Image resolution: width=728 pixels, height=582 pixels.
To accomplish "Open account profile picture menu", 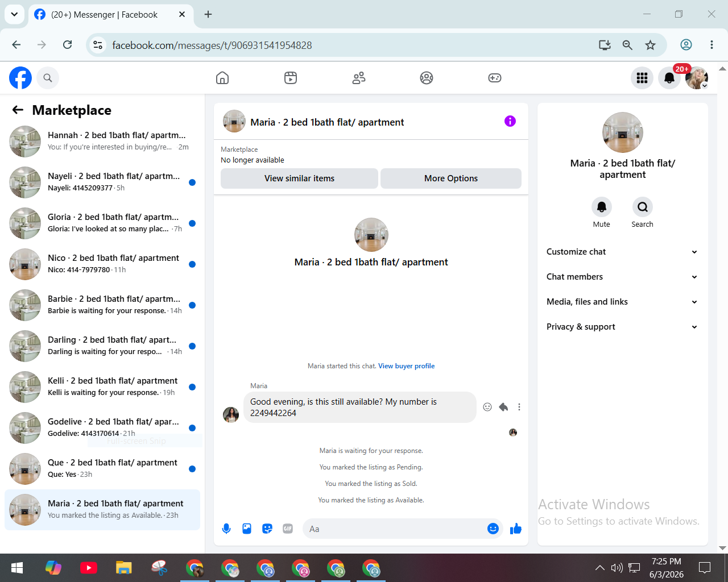I will [697, 78].
